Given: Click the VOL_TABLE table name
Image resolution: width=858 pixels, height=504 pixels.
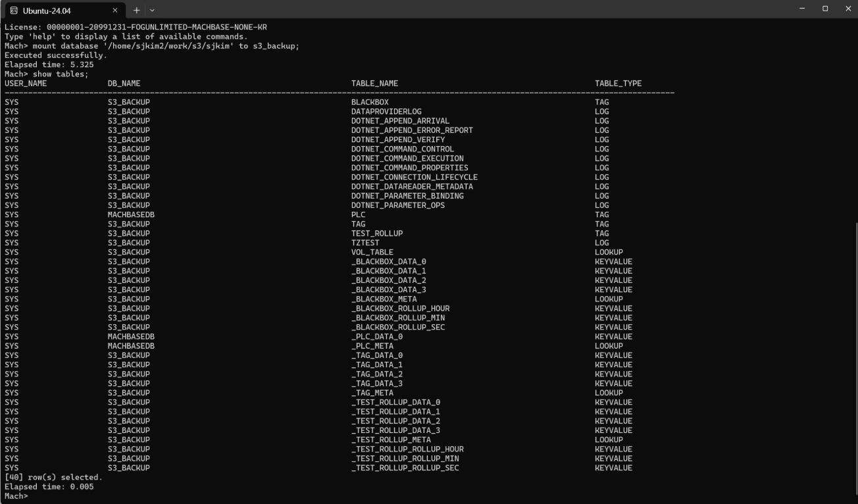Looking at the screenshot, I should (372, 252).
